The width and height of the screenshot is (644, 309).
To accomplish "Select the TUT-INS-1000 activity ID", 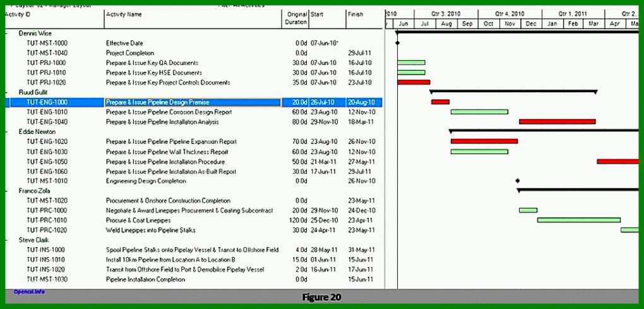I will tap(45, 250).
